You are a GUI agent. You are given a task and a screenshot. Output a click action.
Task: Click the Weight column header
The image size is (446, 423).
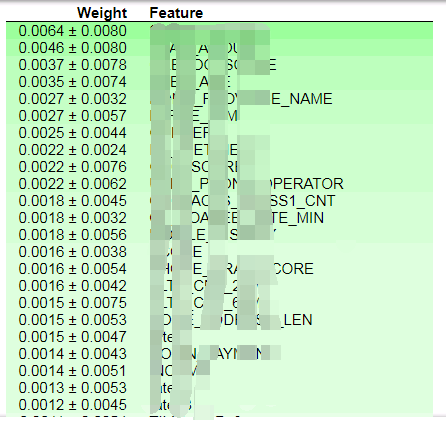pyautogui.click(x=102, y=13)
